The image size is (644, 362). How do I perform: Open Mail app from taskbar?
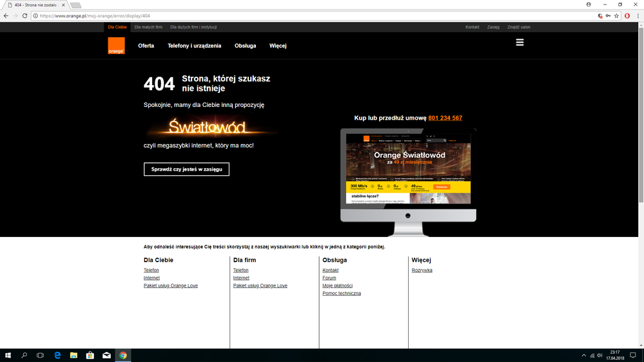(x=106, y=356)
